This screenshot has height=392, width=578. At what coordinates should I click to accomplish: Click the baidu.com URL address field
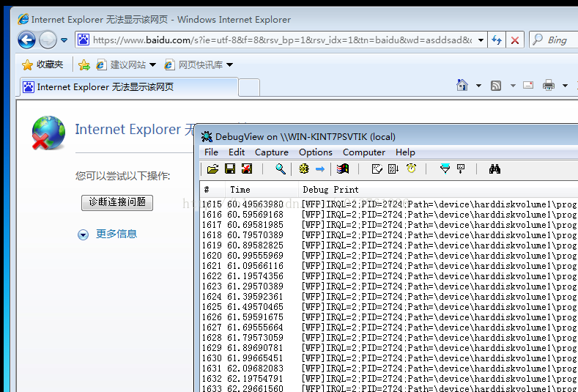click(x=282, y=40)
